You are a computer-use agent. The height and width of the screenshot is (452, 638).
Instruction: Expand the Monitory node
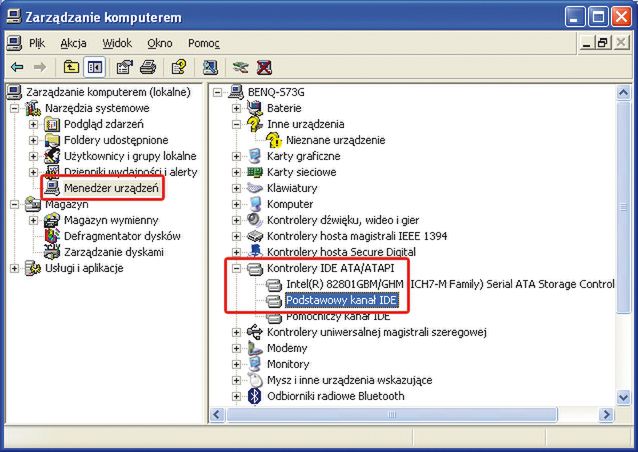tap(236, 364)
